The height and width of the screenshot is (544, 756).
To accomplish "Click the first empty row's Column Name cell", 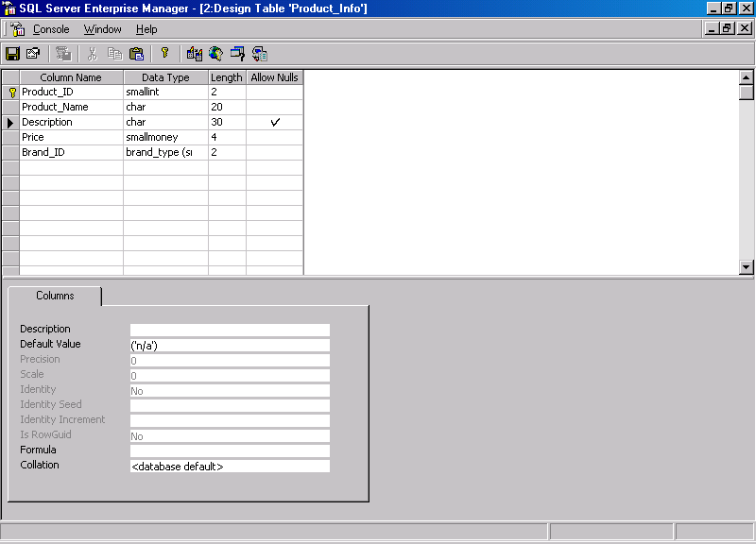I will 72,168.
